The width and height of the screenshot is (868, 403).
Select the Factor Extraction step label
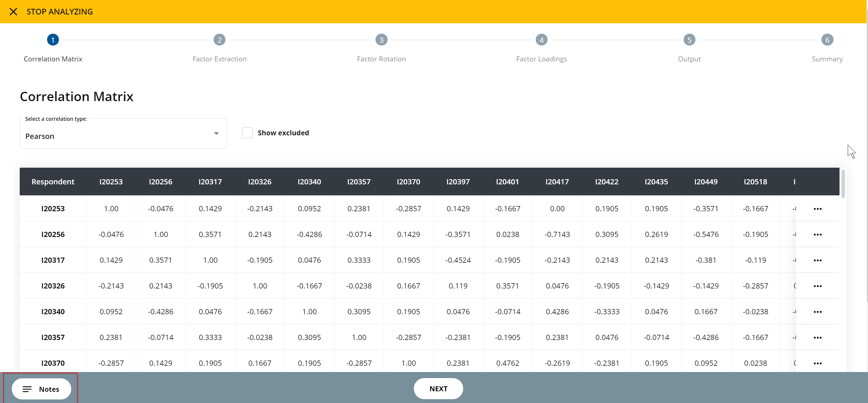[219, 59]
